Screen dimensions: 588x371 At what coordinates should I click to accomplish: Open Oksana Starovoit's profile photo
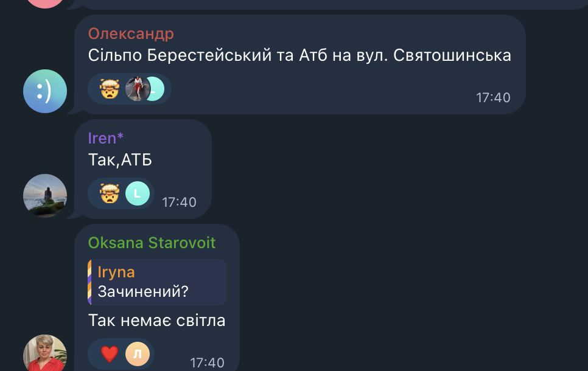coord(45,353)
